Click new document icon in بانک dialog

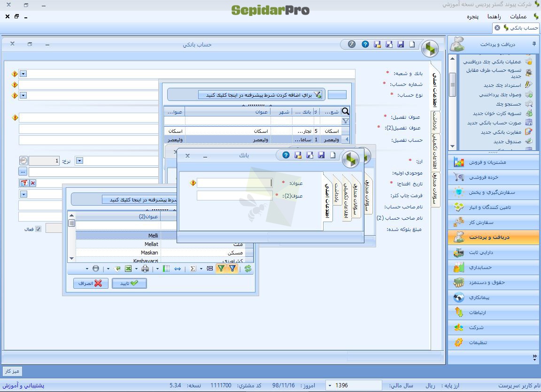[x=332, y=155]
